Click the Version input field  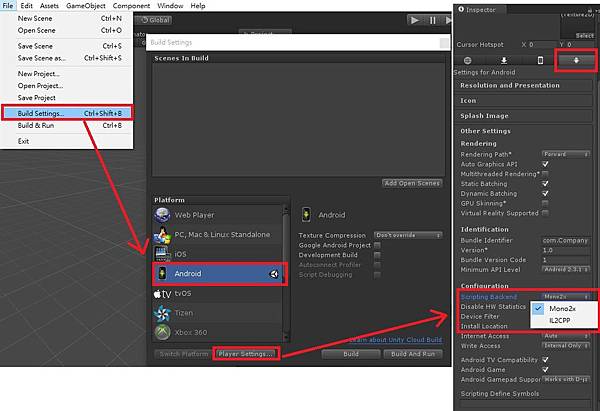tap(566, 250)
